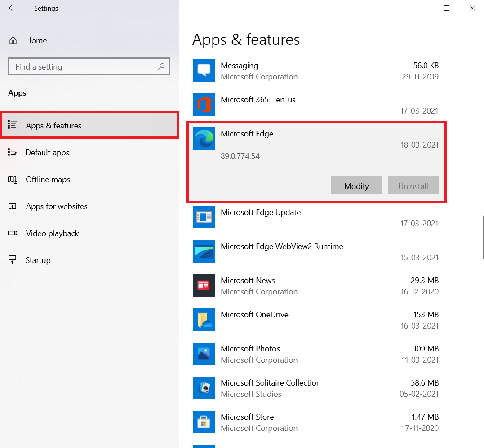484x448 pixels.
Task: Click the Microsoft News size 29.3 MB
Action: 424,280
